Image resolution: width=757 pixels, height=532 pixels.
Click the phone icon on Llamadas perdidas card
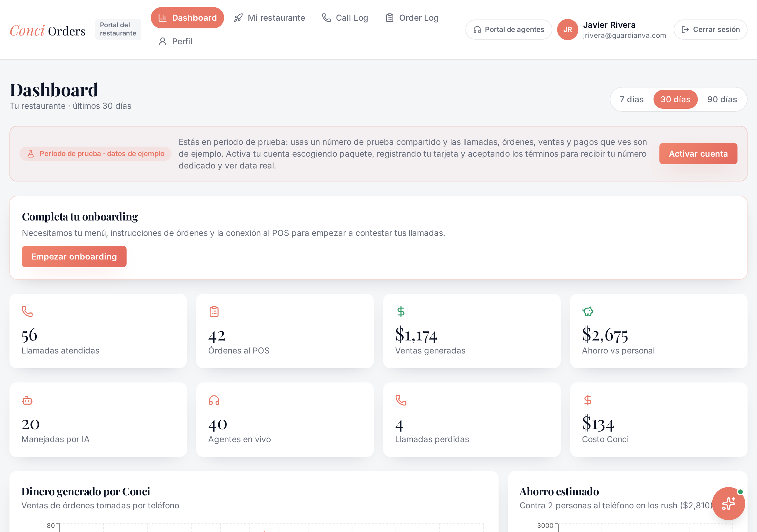(401, 400)
